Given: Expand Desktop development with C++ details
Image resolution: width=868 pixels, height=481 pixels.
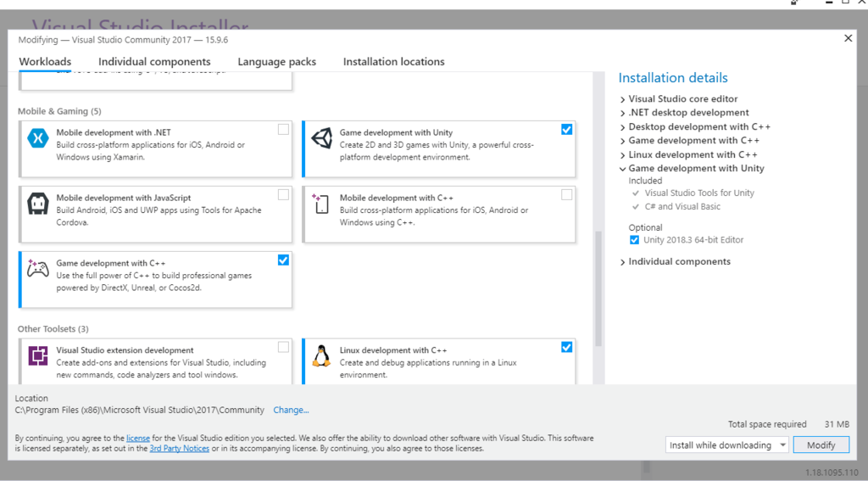Looking at the screenshot, I should 623,127.
